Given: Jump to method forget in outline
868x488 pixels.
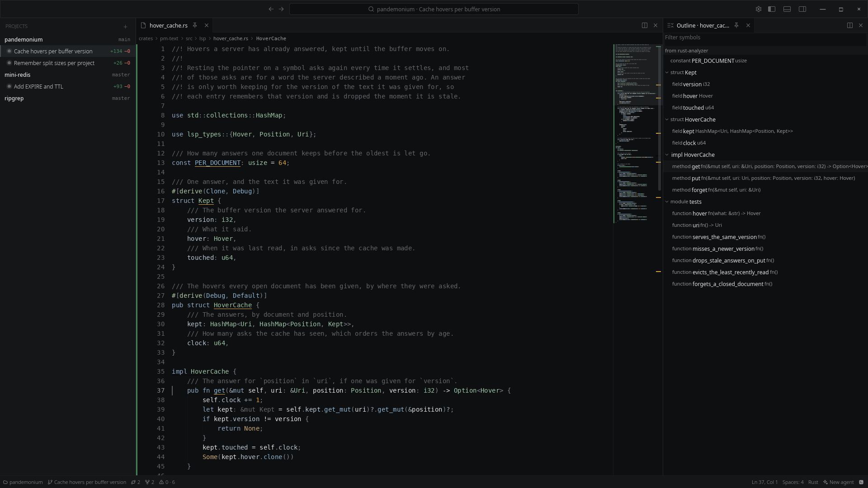Looking at the screenshot, I should coord(765,190).
